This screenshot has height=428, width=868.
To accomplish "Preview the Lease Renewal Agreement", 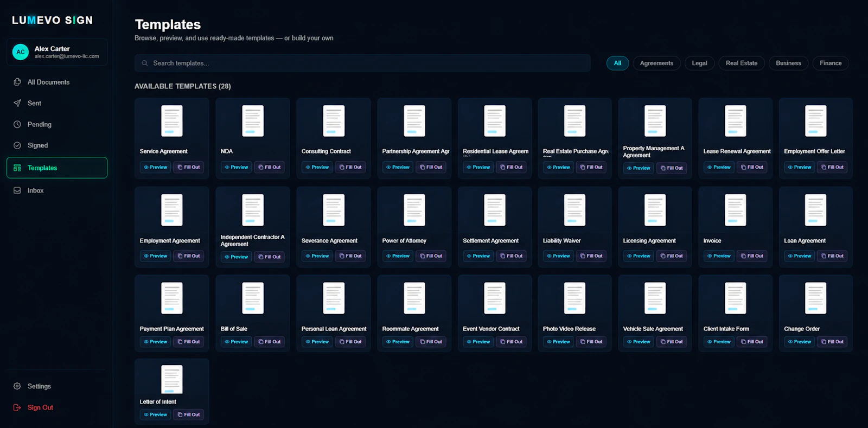I will pyautogui.click(x=719, y=167).
